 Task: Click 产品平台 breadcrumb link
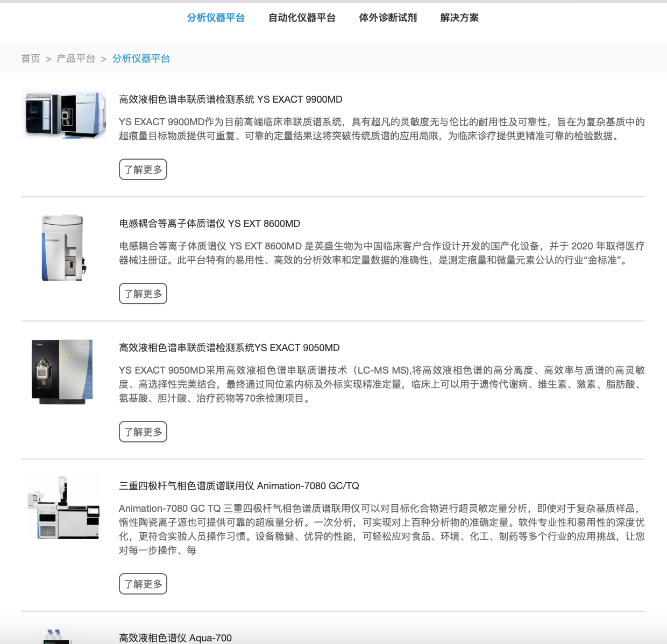pyautogui.click(x=76, y=59)
